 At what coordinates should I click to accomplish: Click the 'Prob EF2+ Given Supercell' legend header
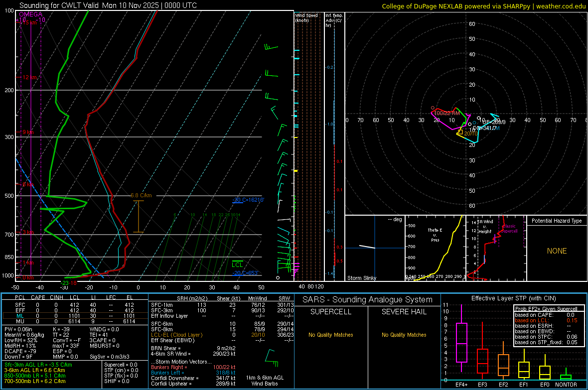(546, 309)
